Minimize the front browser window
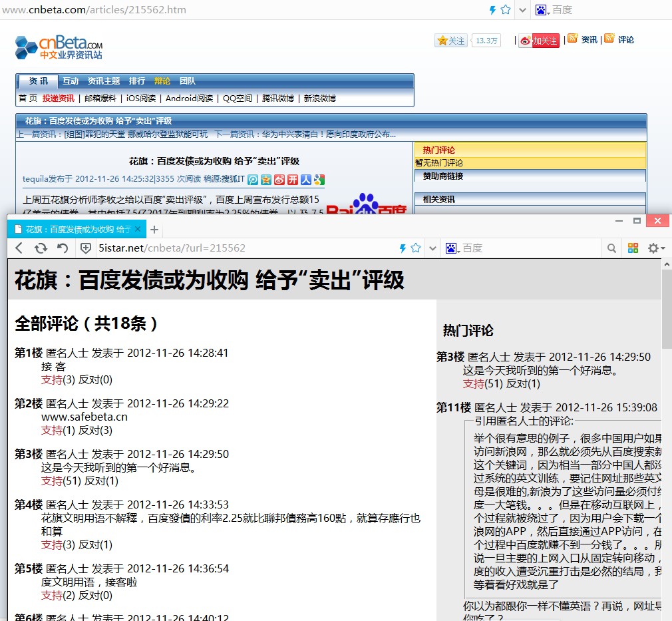The height and width of the screenshot is (621, 672). point(619,221)
